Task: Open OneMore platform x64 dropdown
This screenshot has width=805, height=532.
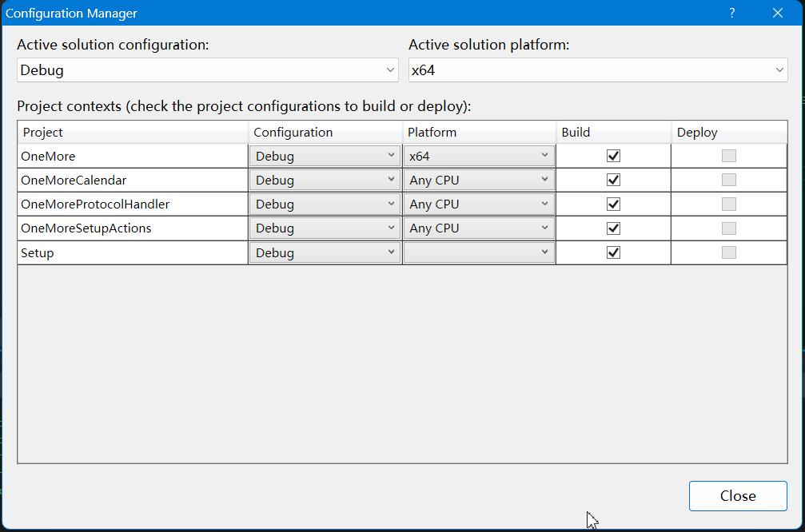Action: coord(479,156)
